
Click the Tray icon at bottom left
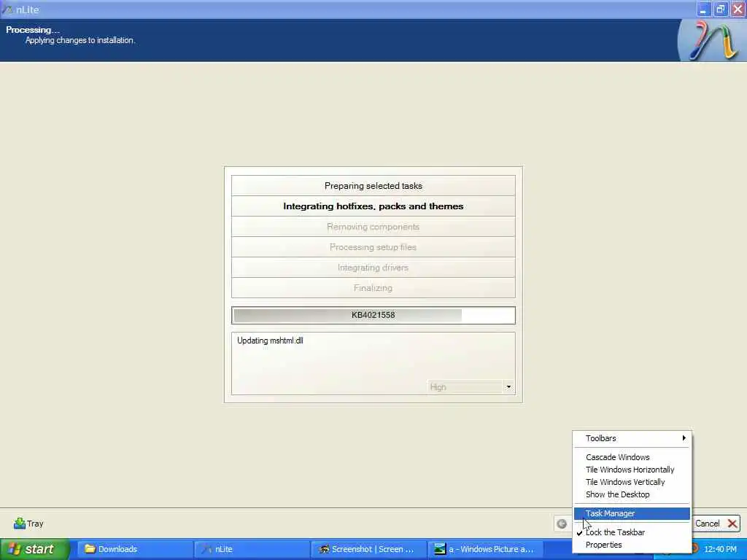pos(20,524)
